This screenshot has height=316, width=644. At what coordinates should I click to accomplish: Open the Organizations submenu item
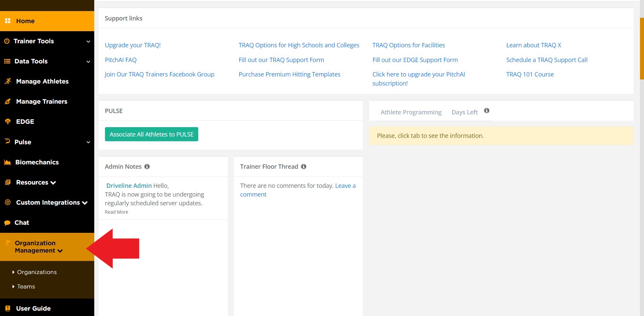pos(37,272)
